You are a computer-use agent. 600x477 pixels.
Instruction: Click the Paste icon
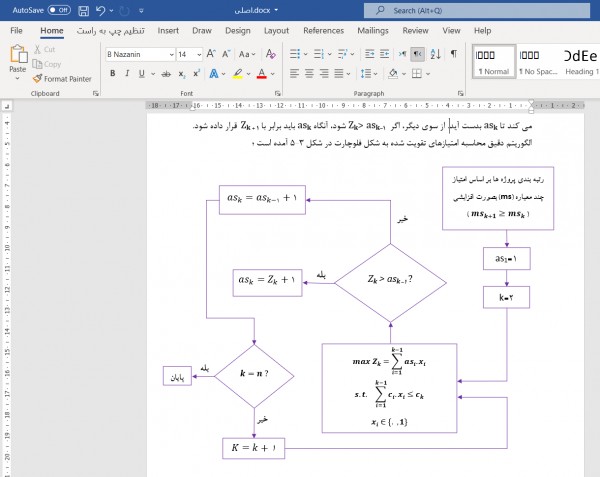(x=17, y=55)
